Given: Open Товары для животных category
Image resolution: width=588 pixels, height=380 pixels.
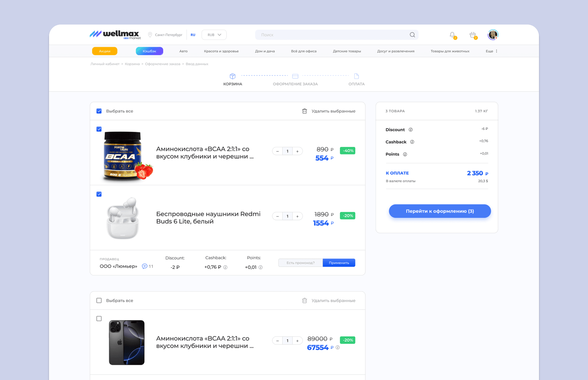Looking at the screenshot, I should pyautogui.click(x=450, y=51).
